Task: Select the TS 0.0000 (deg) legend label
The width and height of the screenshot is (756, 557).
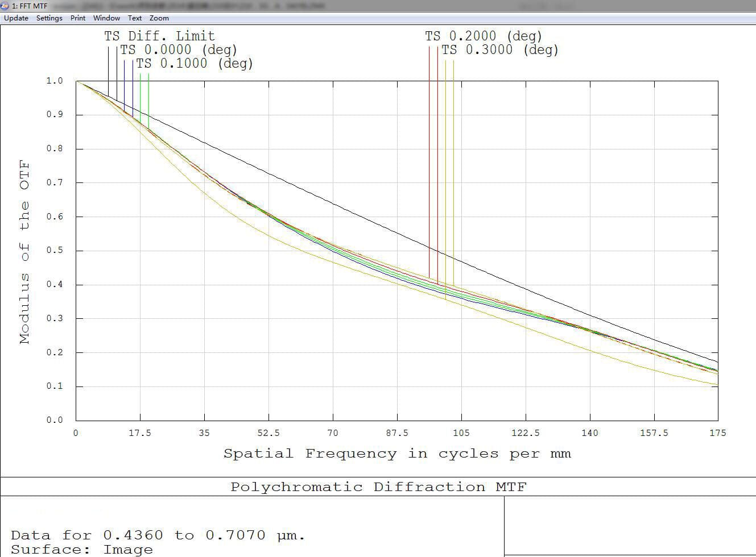Action: coord(178,50)
